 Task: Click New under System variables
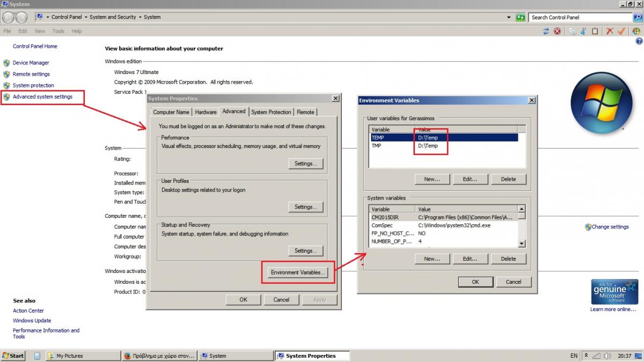pos(432,258)
